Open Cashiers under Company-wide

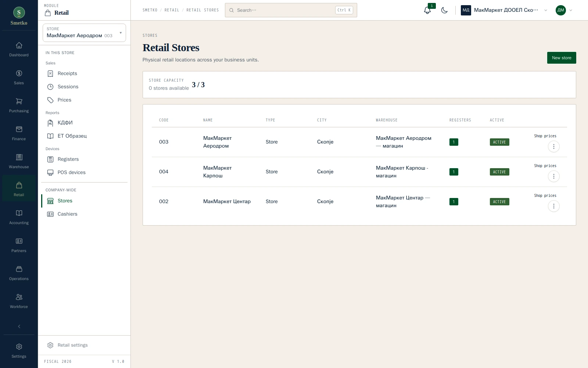(84, 214)
